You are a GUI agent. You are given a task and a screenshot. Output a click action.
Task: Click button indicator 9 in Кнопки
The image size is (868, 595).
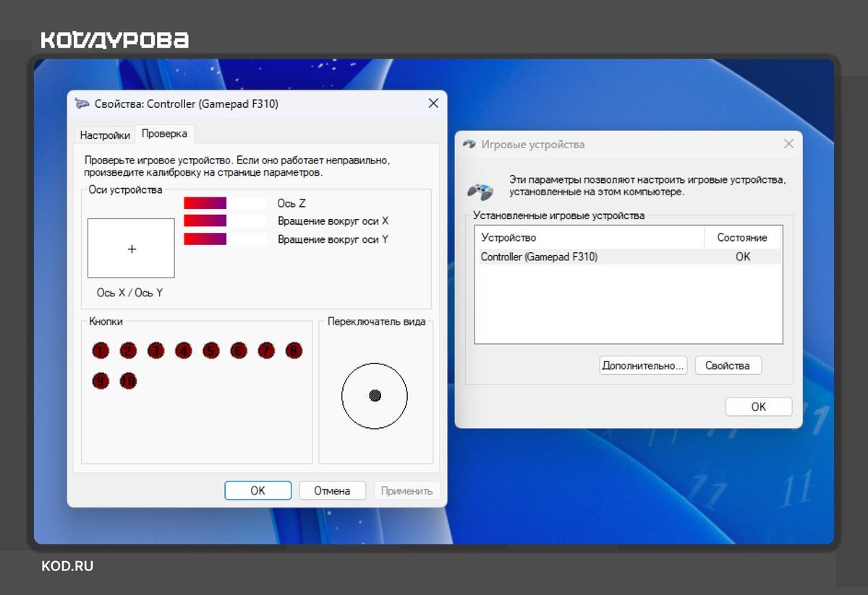[x=101, y=381]
